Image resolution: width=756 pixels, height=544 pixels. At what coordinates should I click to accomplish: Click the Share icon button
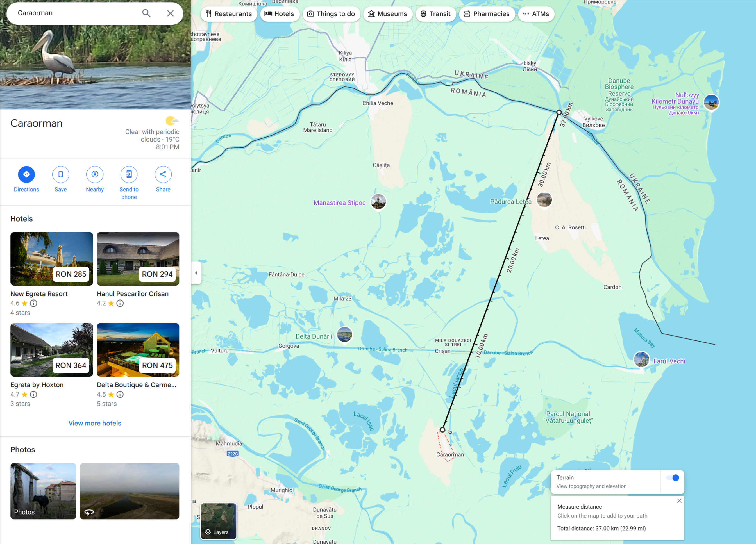coord(163,174)
